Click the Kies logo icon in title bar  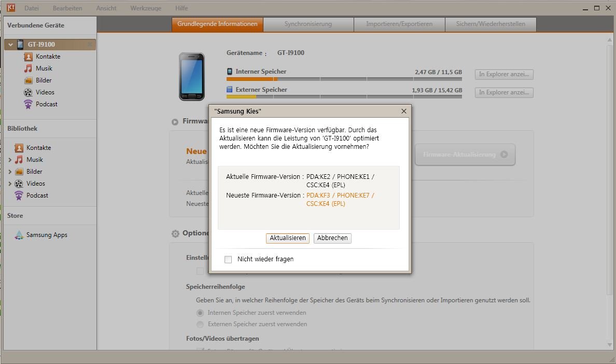point(10,7)
